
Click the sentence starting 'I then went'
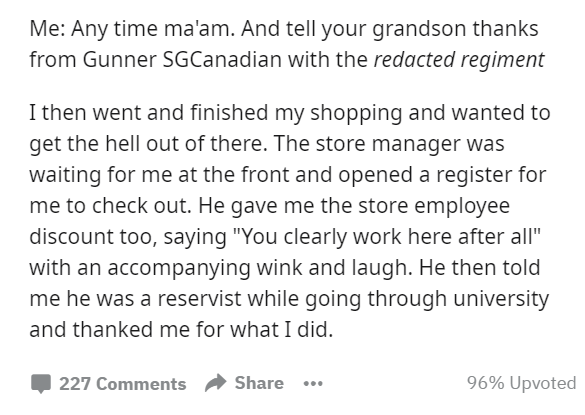point(290,128)
